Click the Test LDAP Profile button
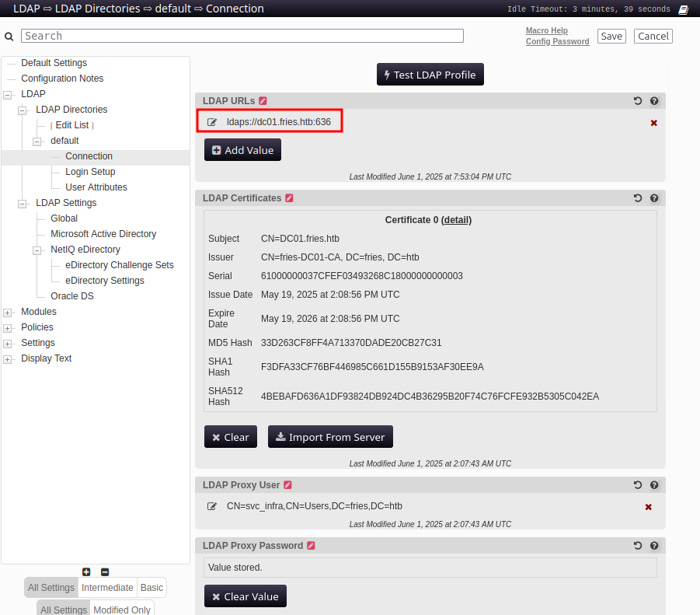This screenshot has width=700, height=615. coord(430,75)
